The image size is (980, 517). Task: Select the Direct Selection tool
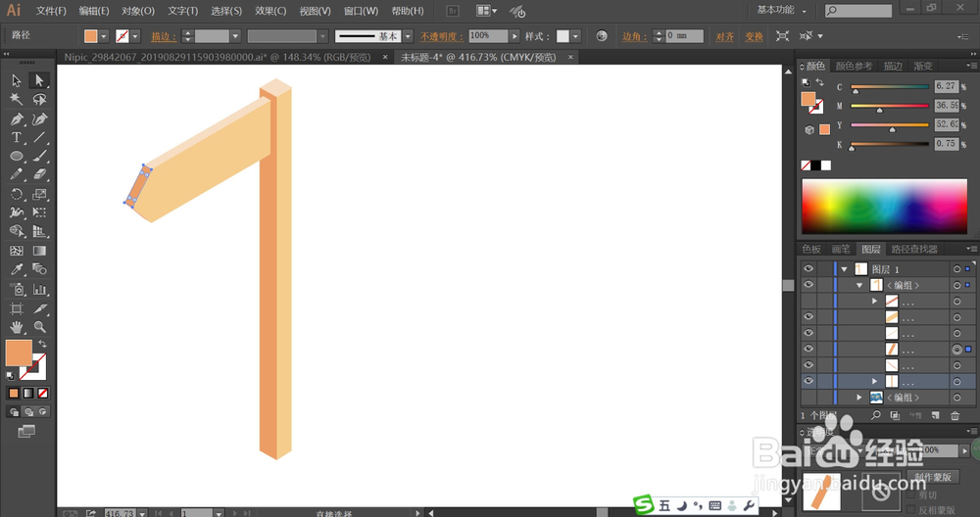(x=39, y=80)
